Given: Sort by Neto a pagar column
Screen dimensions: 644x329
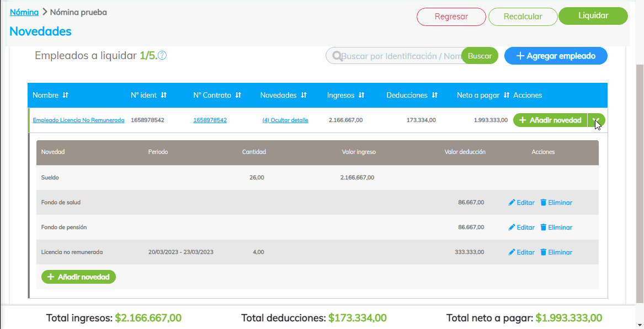Looking at the screenshot, I should (507, 95).
